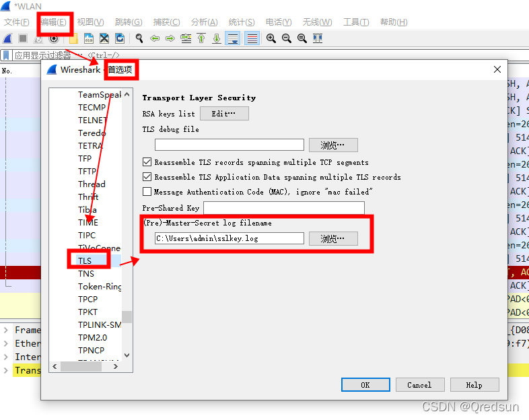Open the 视图(V) menu
The image size is (529, 420).
pos(90,22)
